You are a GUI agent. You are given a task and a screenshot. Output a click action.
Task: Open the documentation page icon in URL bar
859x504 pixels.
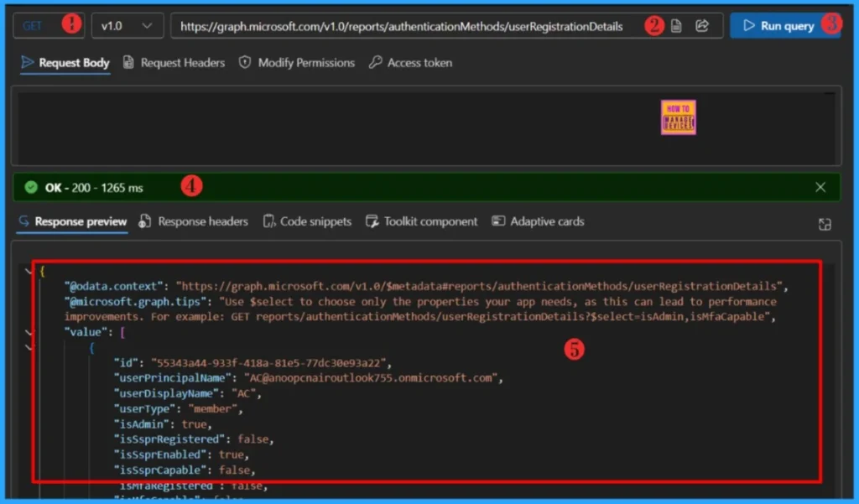tap(677, 26)
